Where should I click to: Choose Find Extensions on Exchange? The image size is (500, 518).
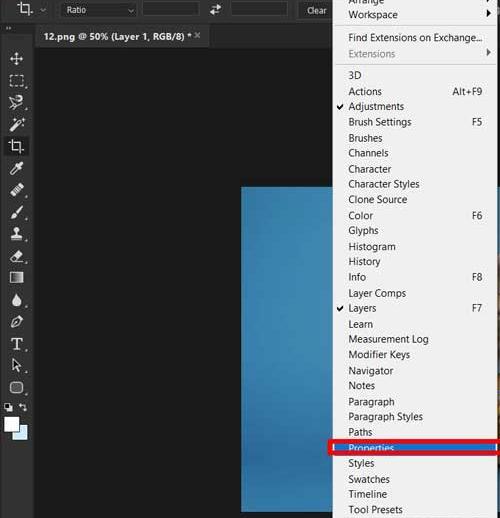point(415,38)
